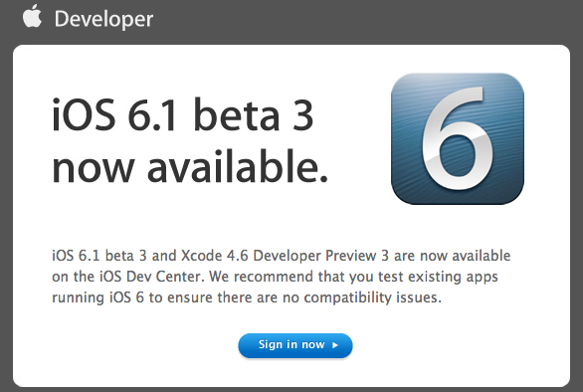Click the Sign in now button

[x=295, y=345]
